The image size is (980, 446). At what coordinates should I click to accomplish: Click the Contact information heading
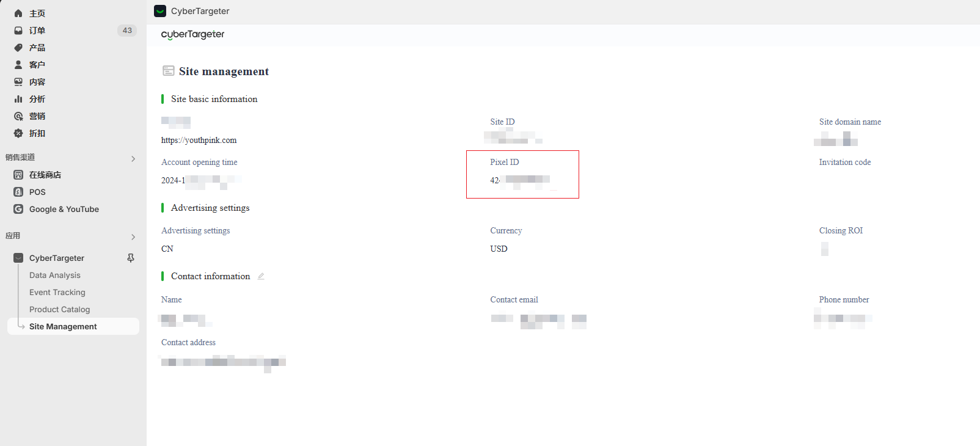[x=210, y=276]
